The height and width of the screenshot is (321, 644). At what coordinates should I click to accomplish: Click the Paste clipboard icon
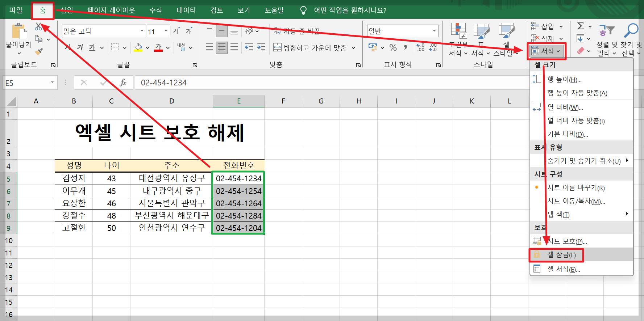[19, 31]
